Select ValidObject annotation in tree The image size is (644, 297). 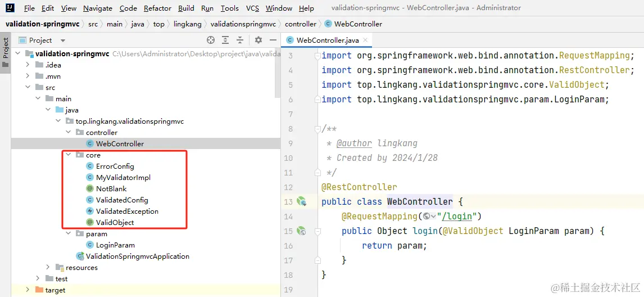pos(115,223)
